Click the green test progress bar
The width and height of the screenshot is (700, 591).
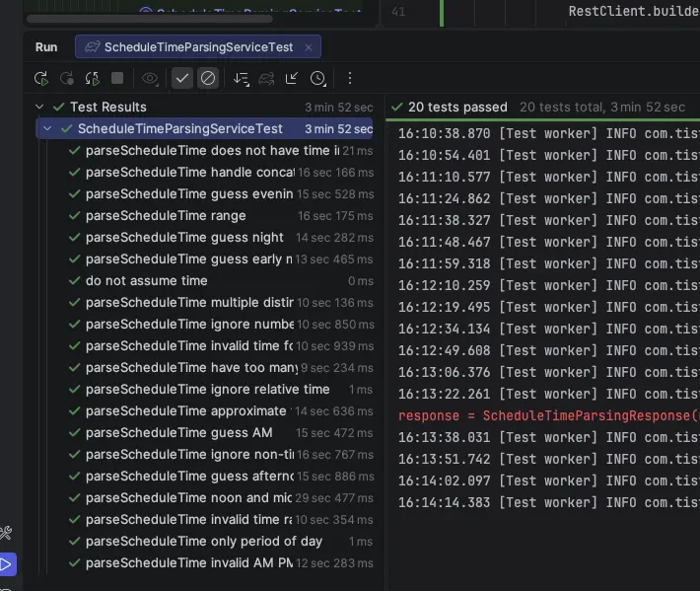click(542, 119)
